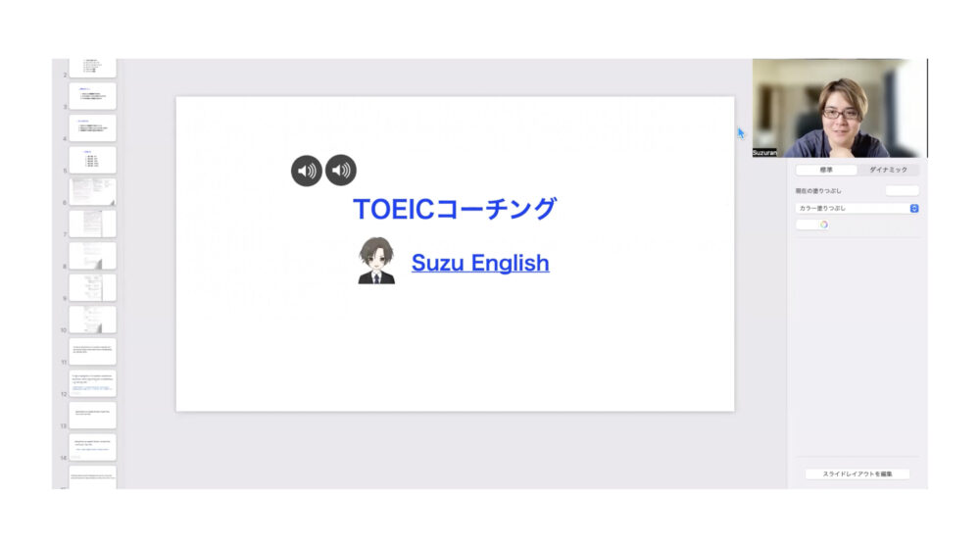Click the blue stepper arrows of fill dropdown

913,208
